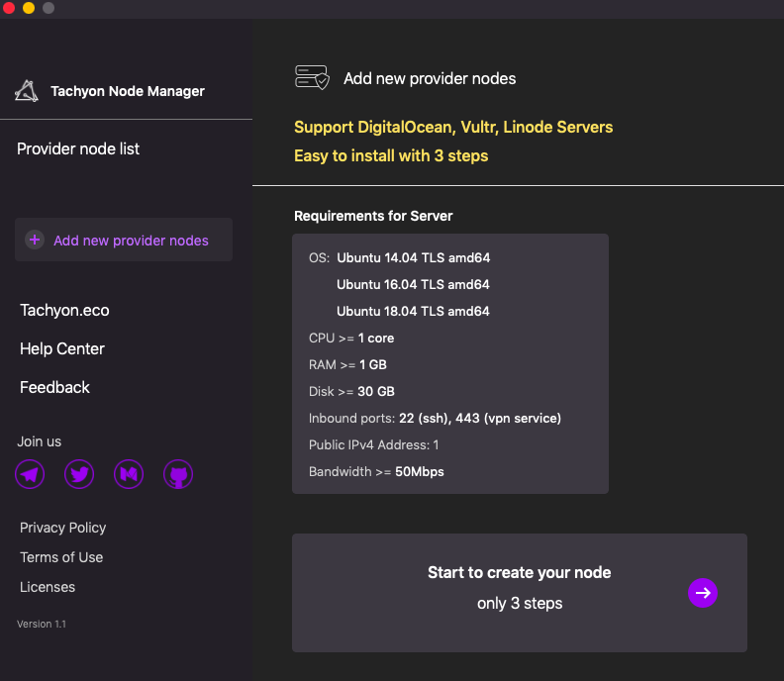The width and height of the screenshot is (784, 681).
Task: Open the Licenses page
Action: coord(48,587)
